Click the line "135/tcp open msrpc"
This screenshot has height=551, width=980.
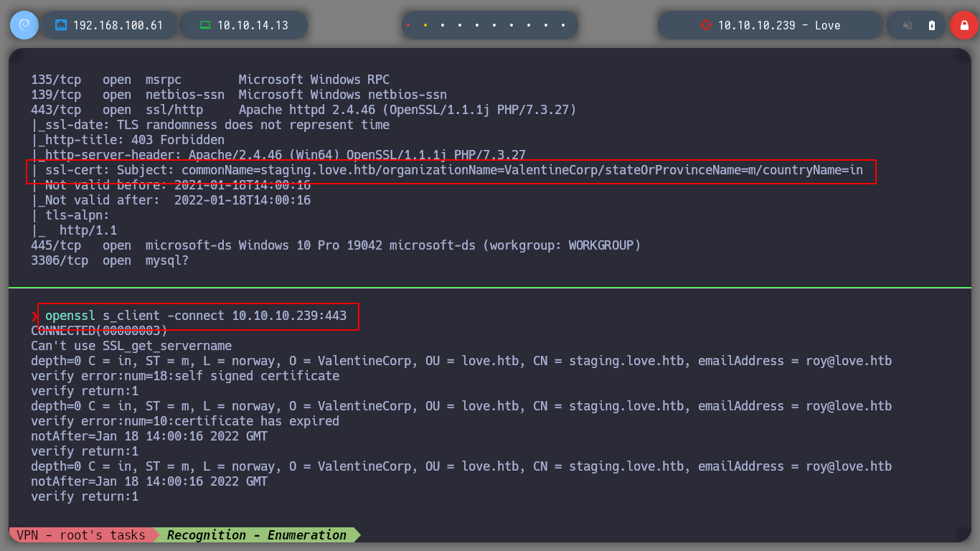[210, 80]
